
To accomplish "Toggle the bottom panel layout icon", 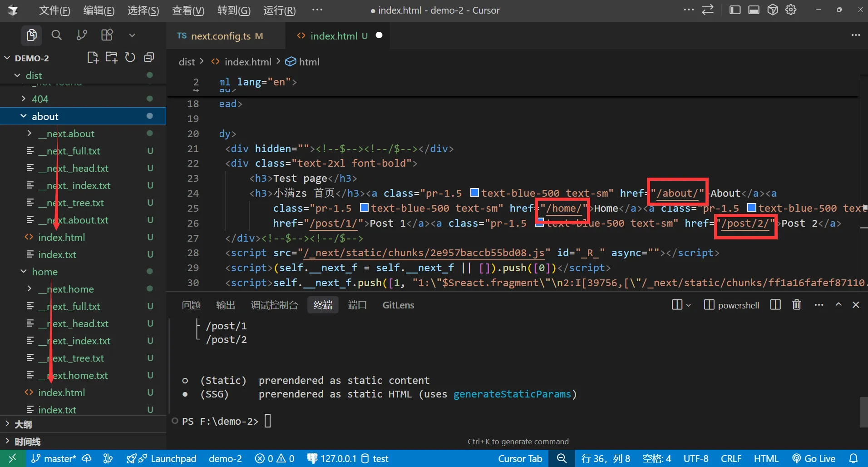I will 754,10.
